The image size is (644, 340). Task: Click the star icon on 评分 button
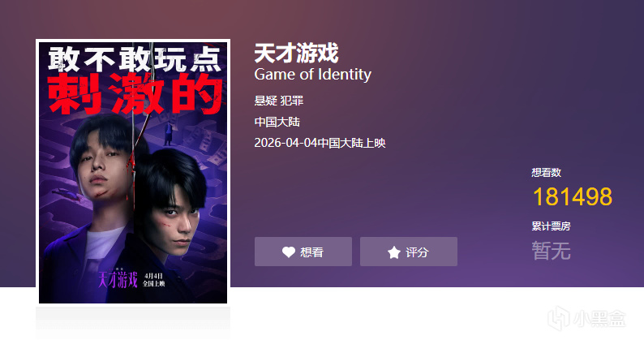coord(393,252)
